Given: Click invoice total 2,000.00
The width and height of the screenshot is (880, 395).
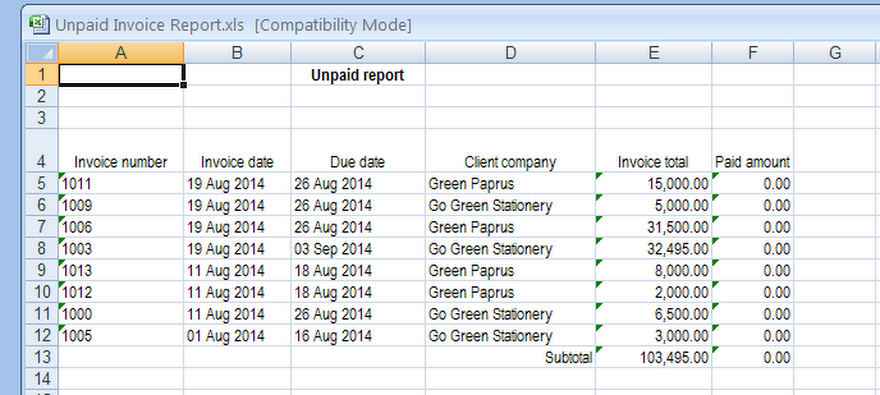Looking at the screenshot, I should (x=654, y=292).
